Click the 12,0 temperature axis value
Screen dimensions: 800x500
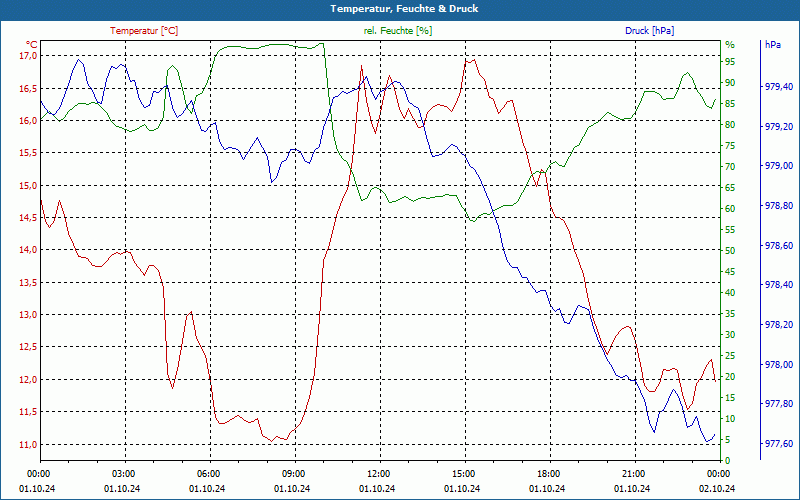pyautogui.click(x=28, y=379)
